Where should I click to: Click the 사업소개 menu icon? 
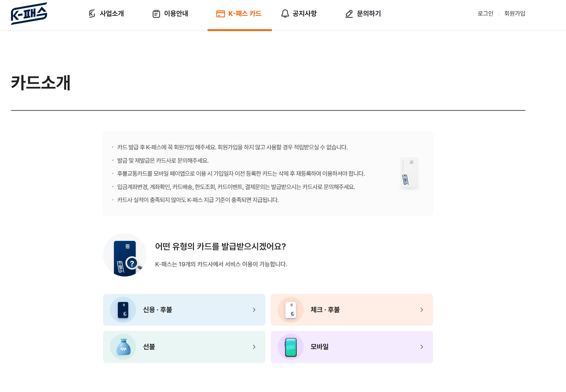click(92, 14)
